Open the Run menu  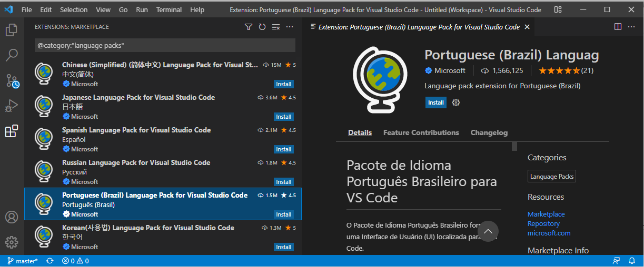pyautogui.click(x=142, y=9)
